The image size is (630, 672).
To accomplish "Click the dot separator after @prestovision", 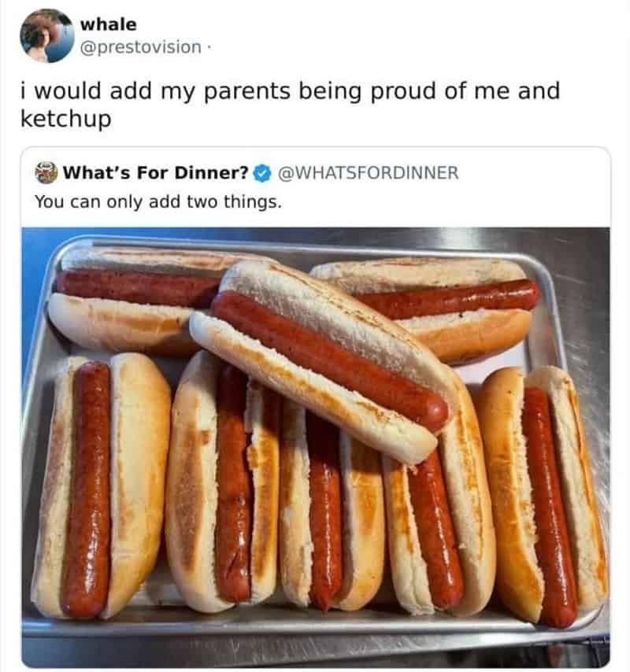I will pos(209,47).
